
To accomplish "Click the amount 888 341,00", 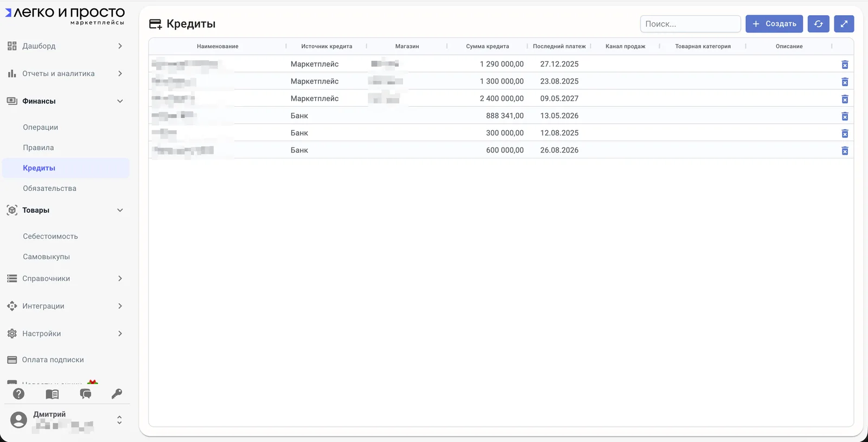I will click(505, 116).
